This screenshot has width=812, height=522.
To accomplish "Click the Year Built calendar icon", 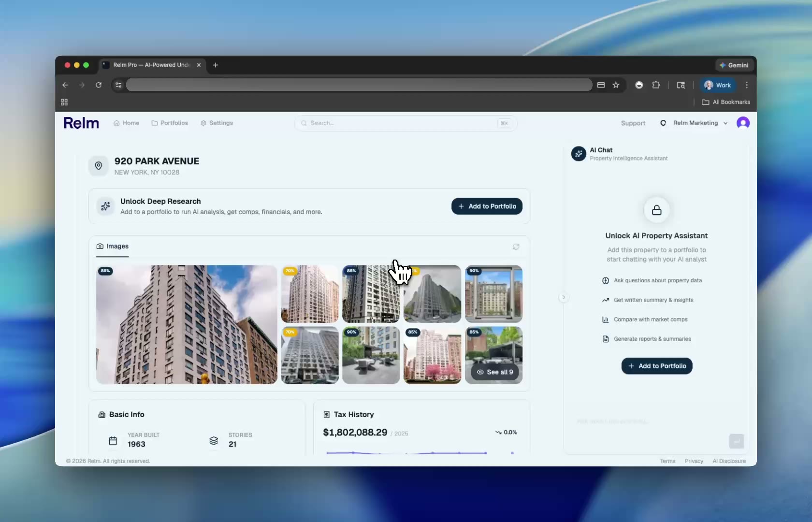I will [x=113, y=441].
